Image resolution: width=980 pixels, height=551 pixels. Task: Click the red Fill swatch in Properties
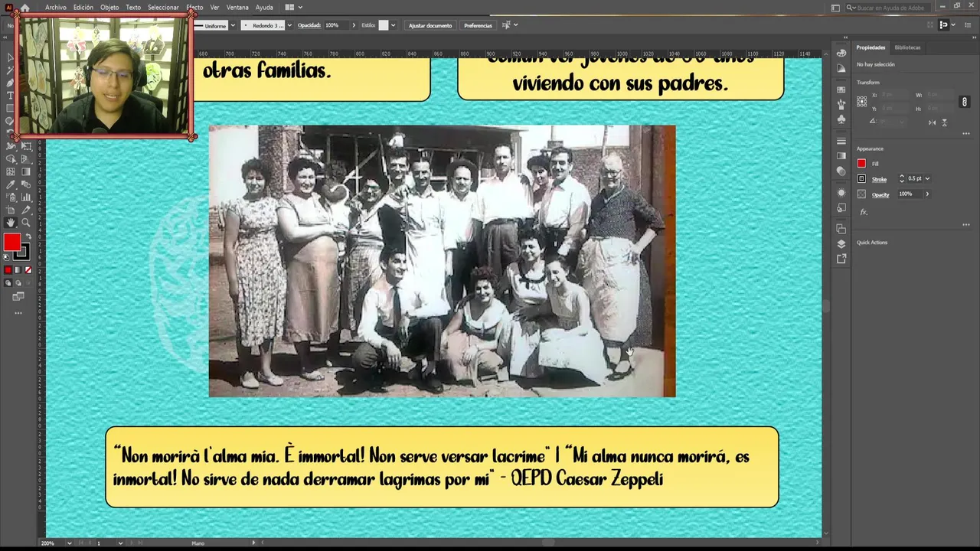pyautogui.click(x=861, y=163)
